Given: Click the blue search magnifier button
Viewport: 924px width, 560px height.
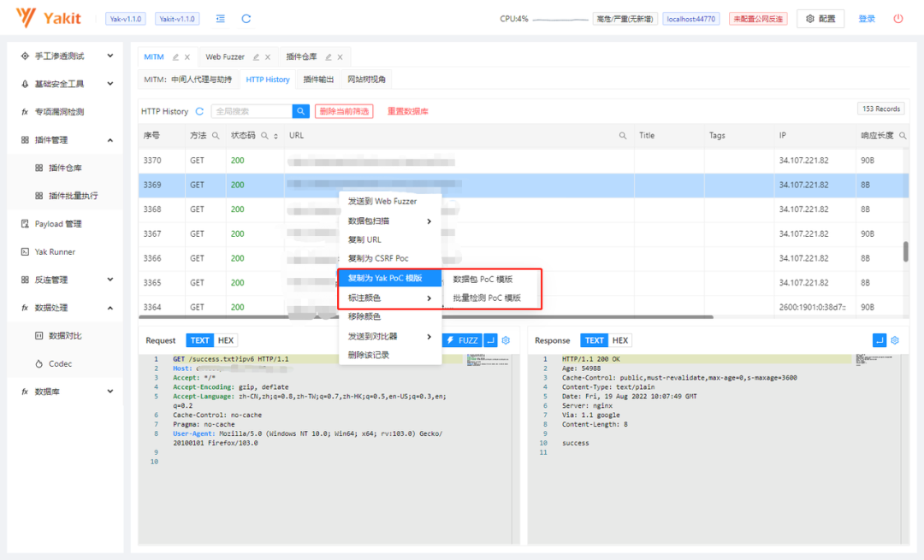Looking at the screenshot, I should click(x=300, y=111).
